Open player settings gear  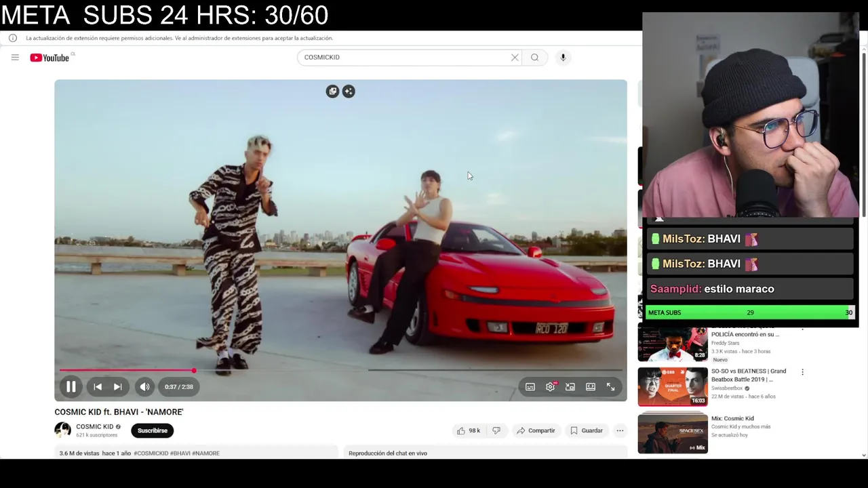point(551,387)
